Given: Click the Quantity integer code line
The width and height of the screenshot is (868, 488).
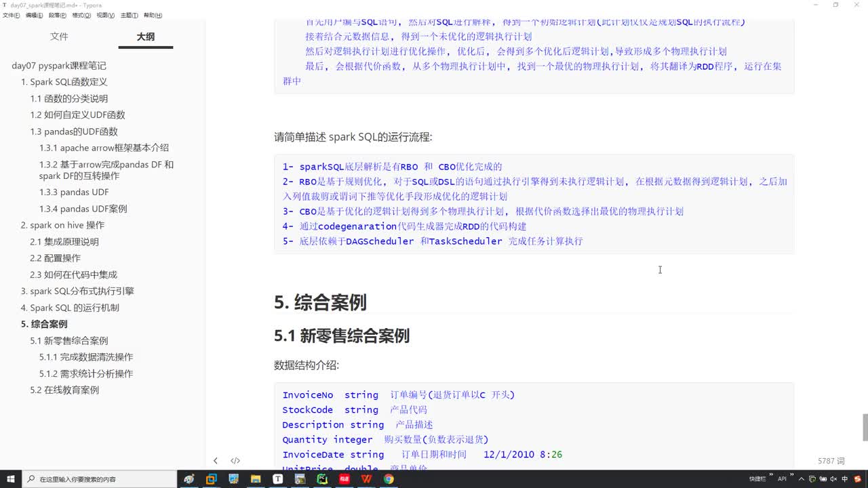Looking at the screenshot, I should pos(385,440).
